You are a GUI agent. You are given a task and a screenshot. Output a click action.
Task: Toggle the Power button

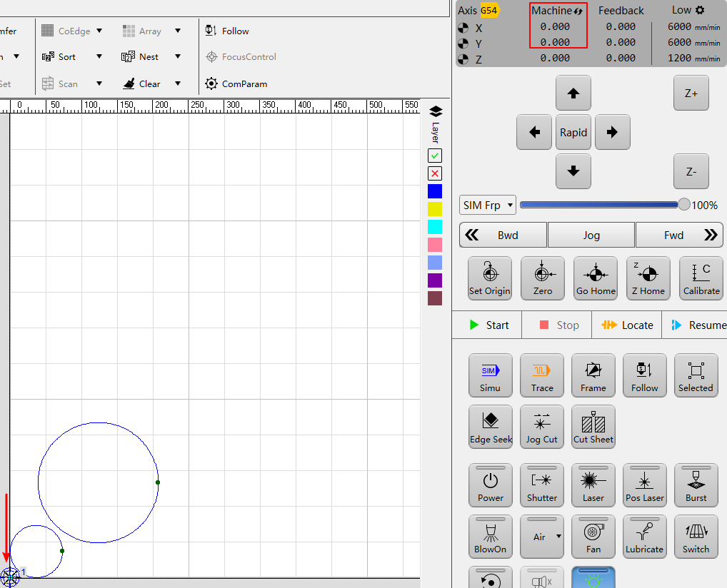pos(490,485)
